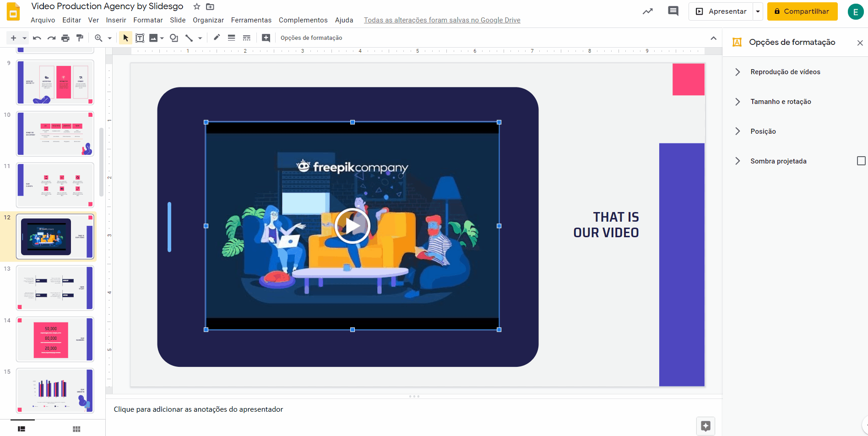Select the text box tool
Image resolution: width=868 pixels, height=436 pixels.
coord(140,38)
